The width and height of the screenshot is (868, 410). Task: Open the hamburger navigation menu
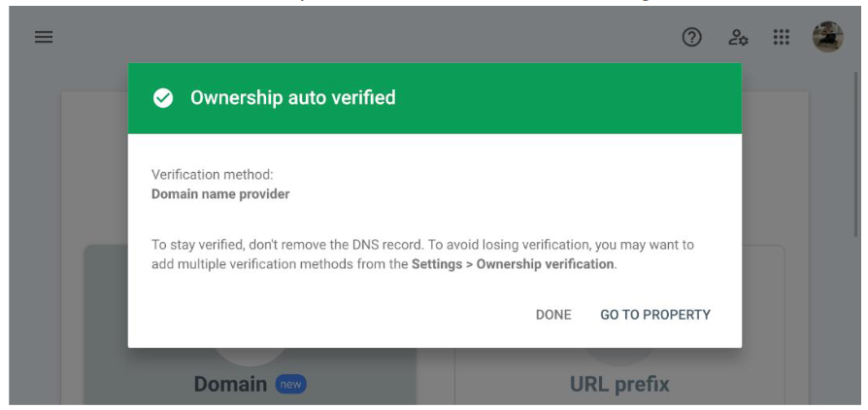click(44, 38)
